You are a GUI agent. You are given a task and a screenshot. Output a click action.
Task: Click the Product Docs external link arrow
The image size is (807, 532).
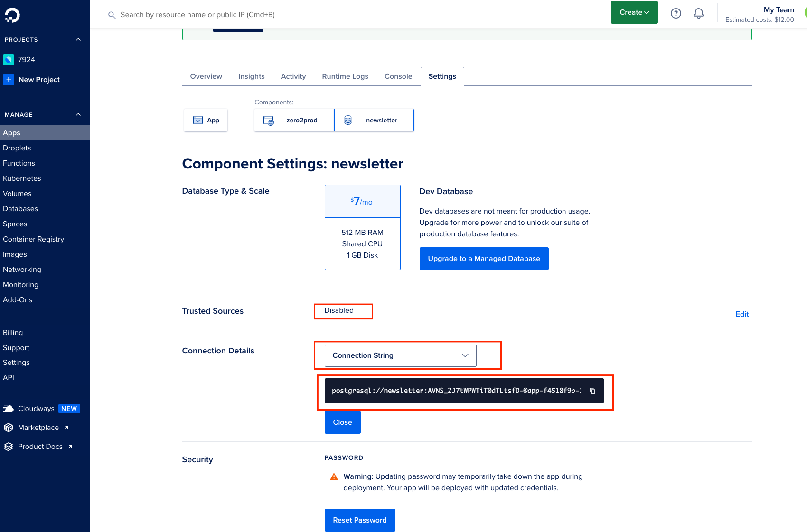[x=70, y=447]
